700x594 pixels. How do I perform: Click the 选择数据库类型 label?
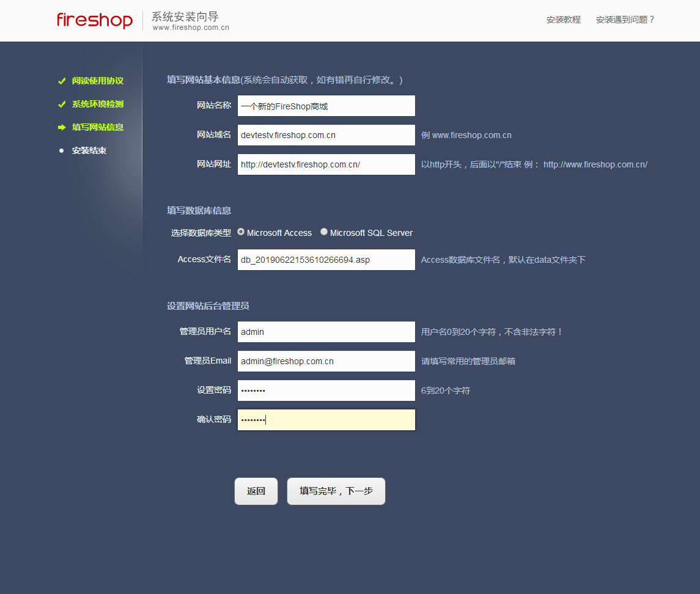[x=201, y=233]
